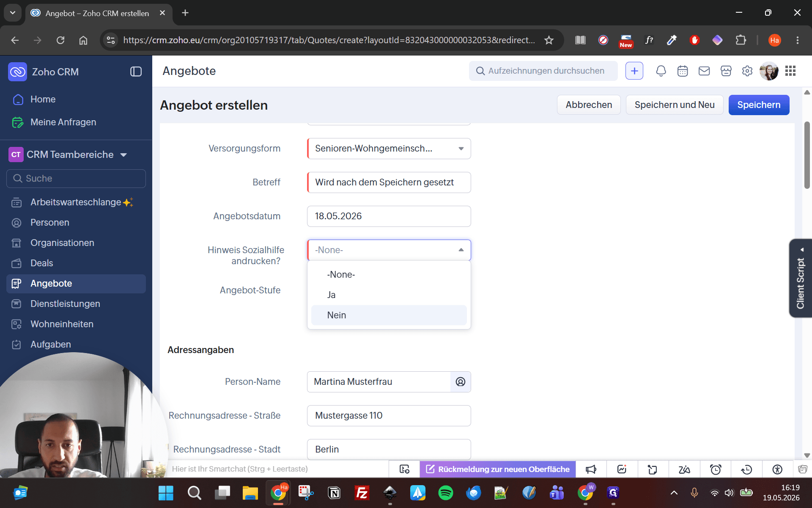
Task: Click Rückmeldung zur neuen Oberfläche
Action: pyautogui.click(x=498, y=469)
